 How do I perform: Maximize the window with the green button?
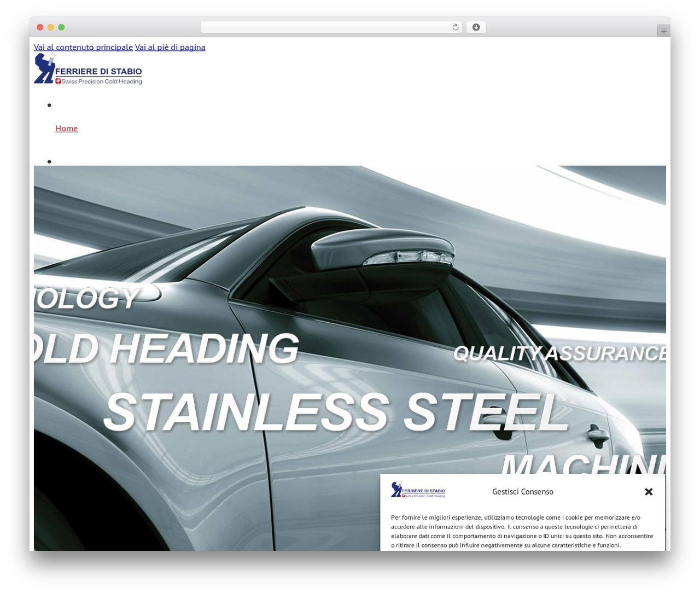pyautogui.click(x=61, y=27)
